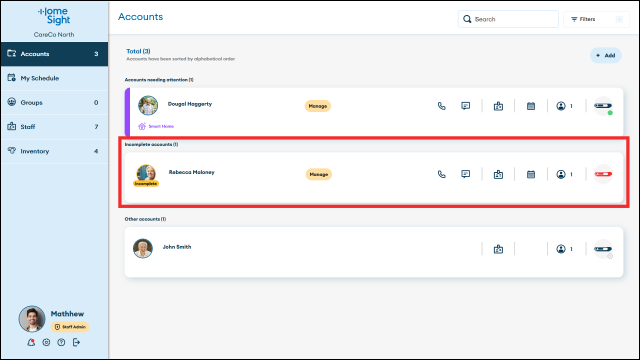Click Manage for Rebecca Maloney
Viewport: 640px width, 360px height.
click(x=318, y=174)
